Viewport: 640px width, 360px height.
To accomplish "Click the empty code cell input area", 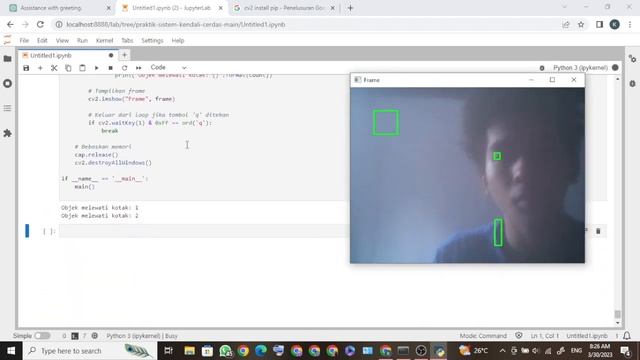I will click(x=204, y=231).
